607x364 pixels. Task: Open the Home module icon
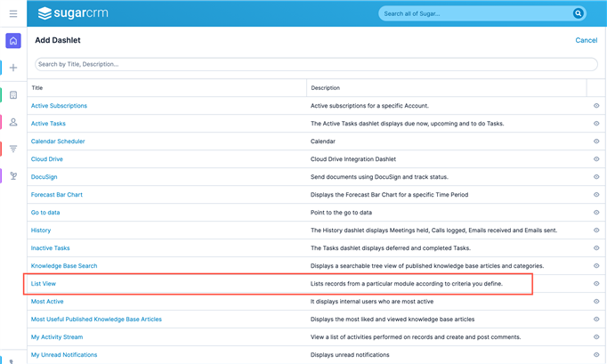point(13,41)
